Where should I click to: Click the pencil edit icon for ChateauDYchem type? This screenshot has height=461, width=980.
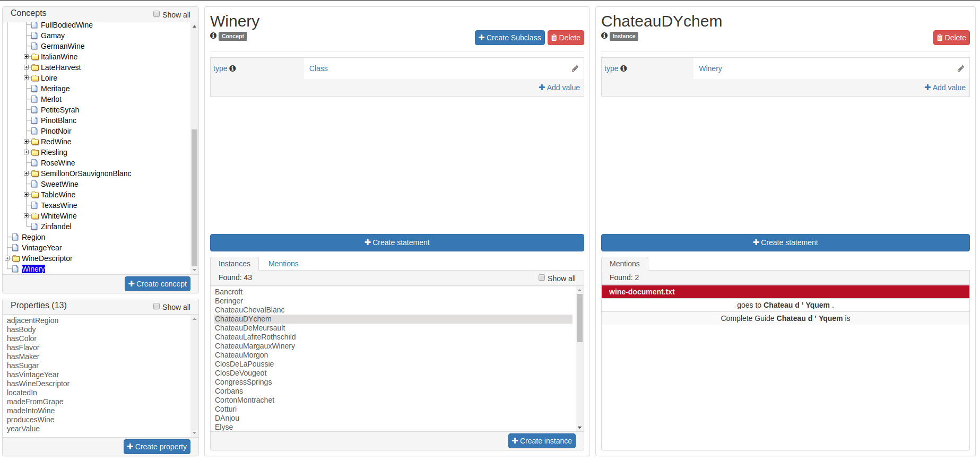coord(960,68)
